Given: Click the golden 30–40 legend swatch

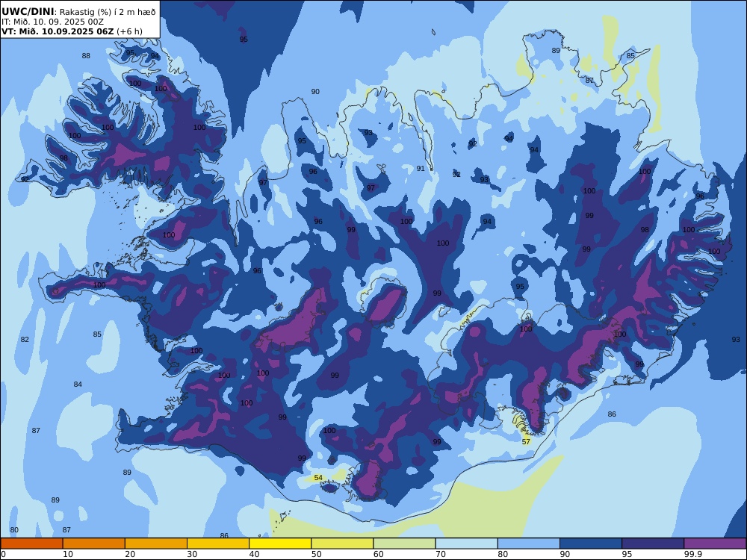Looking at the screenshot, I should click(217, 544).
